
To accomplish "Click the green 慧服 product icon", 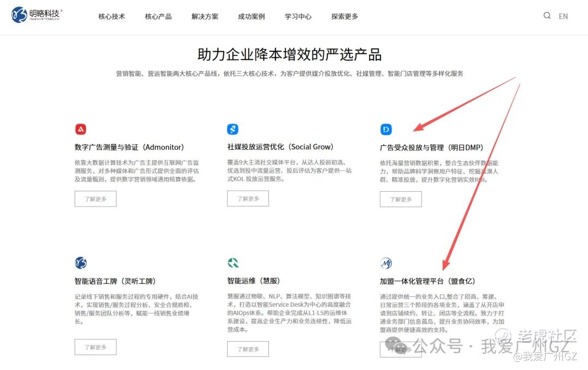I will [233, 263].
